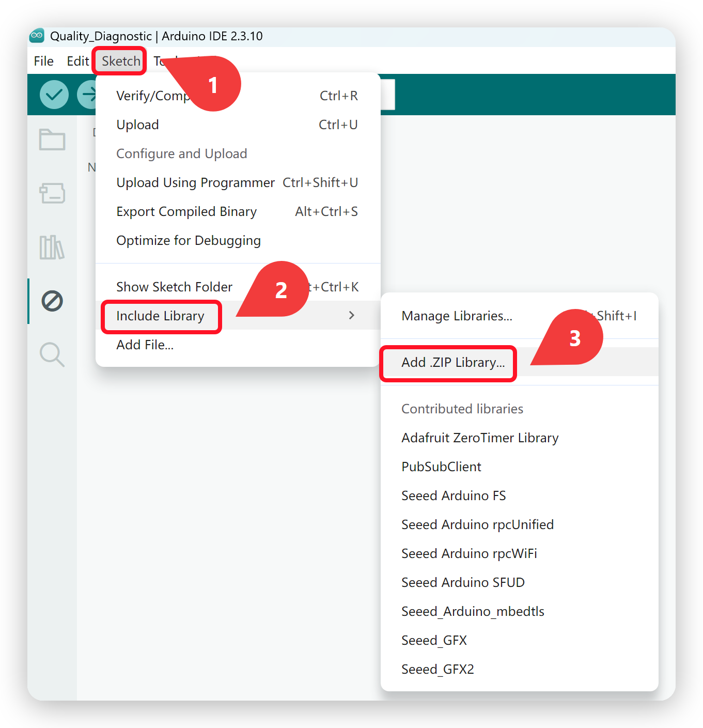Select Configure and Upload menu entry
Image resolution: width=703 pixels, height=728 pixels.
238,153
